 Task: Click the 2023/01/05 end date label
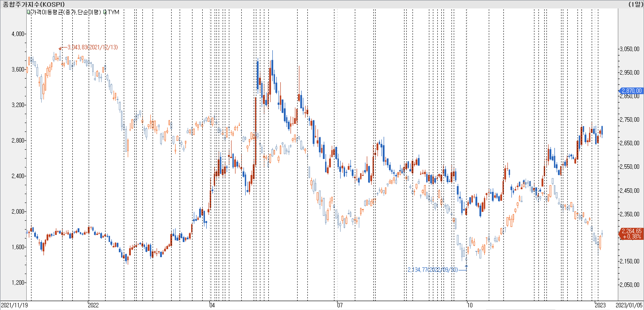[x=629, y=305]
